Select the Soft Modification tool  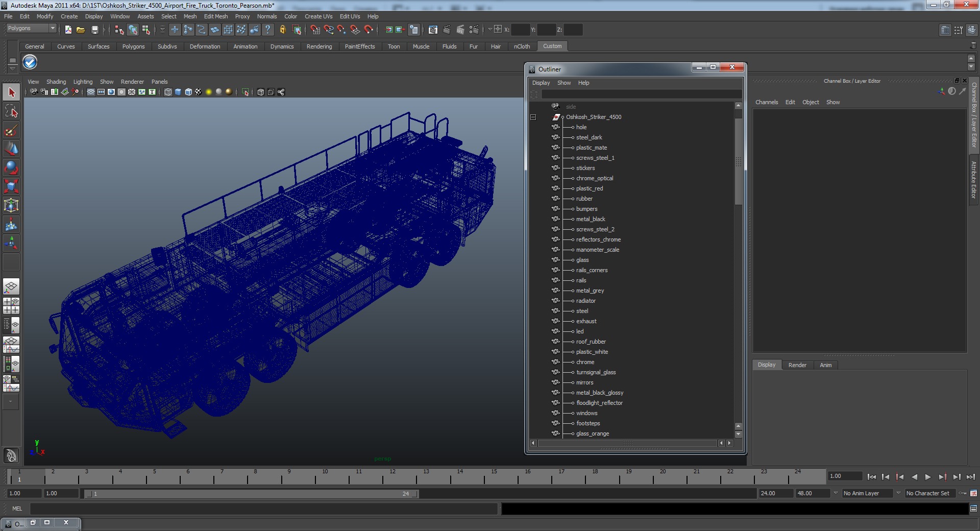pyautogui.click(x=11, y=224)
